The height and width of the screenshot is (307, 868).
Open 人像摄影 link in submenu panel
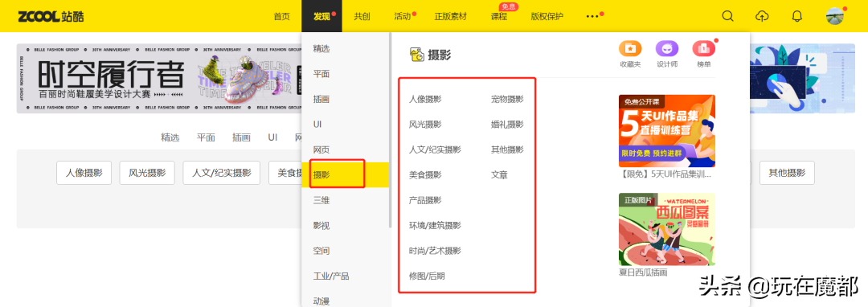[425, 99]
